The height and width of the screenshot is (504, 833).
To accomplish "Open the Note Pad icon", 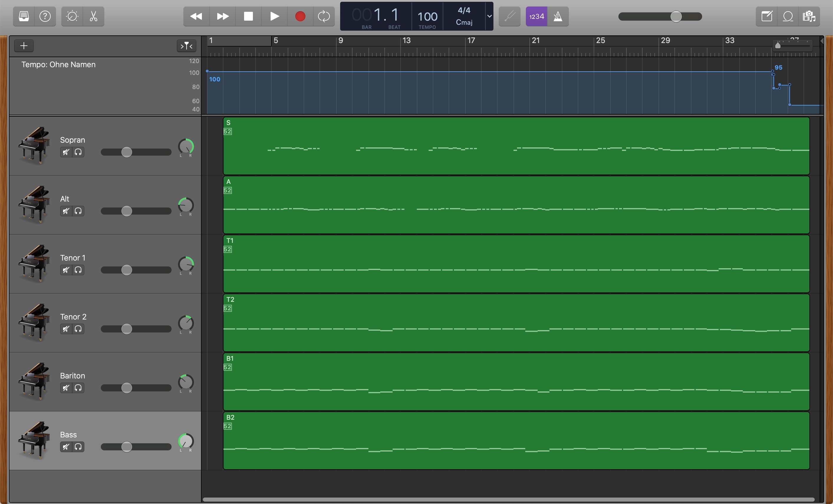I will [x=766, y=16].
